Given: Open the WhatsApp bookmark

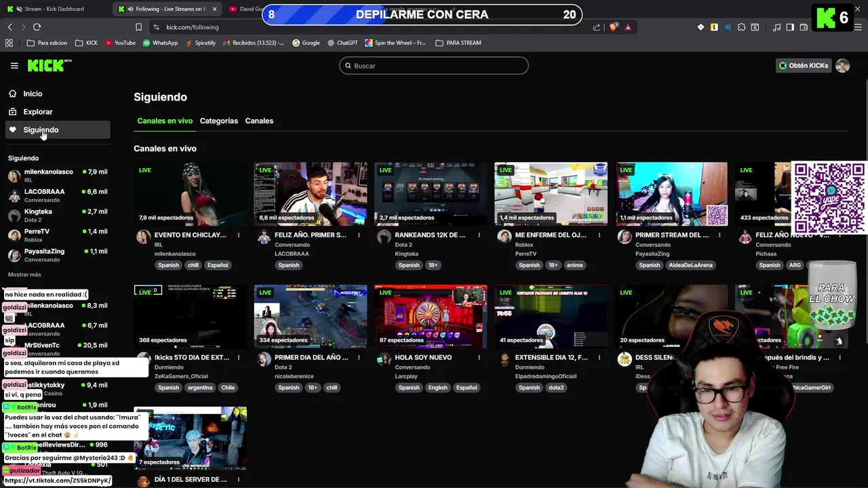Looking at the screenshot, I should (160, 43).
